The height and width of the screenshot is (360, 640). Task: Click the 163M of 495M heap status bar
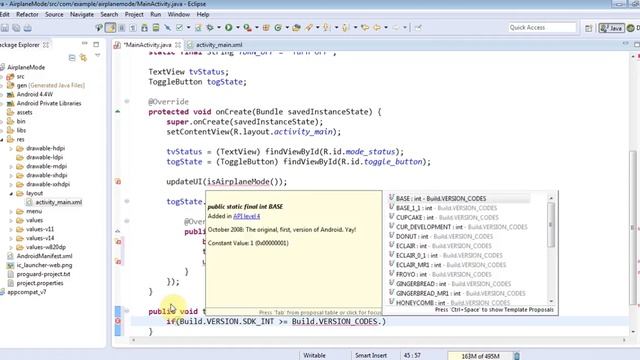[x=480, y=356]
